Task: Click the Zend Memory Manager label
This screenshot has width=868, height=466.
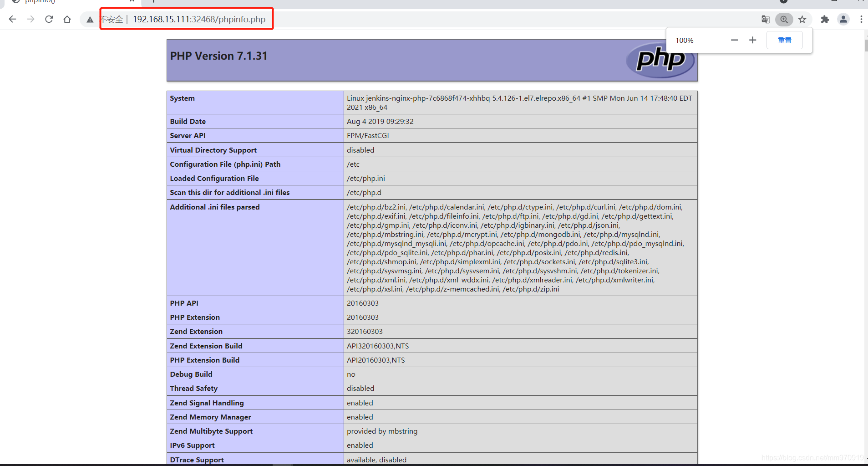Action: [210, 417]
